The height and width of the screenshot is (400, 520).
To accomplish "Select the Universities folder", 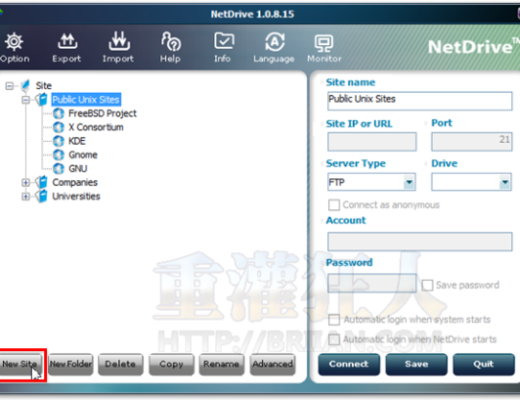I will click(x=76, y=196).
